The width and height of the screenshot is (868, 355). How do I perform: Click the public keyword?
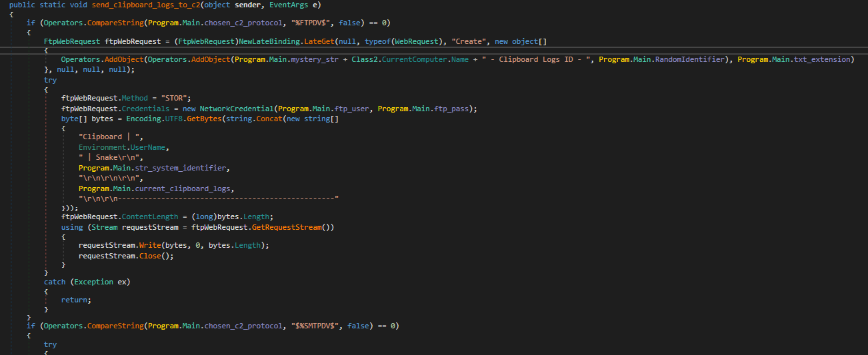click(x=23, y=4)
